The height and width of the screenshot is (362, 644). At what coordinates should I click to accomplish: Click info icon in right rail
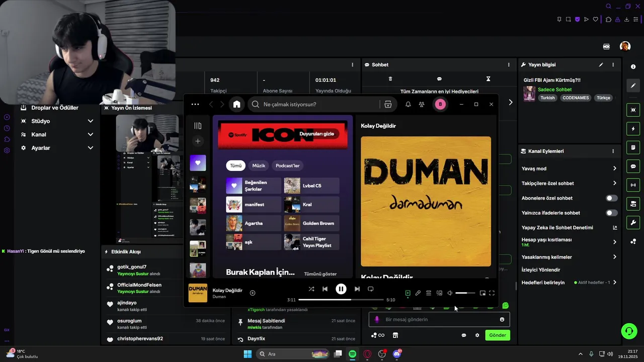click(x=633, y=66)
